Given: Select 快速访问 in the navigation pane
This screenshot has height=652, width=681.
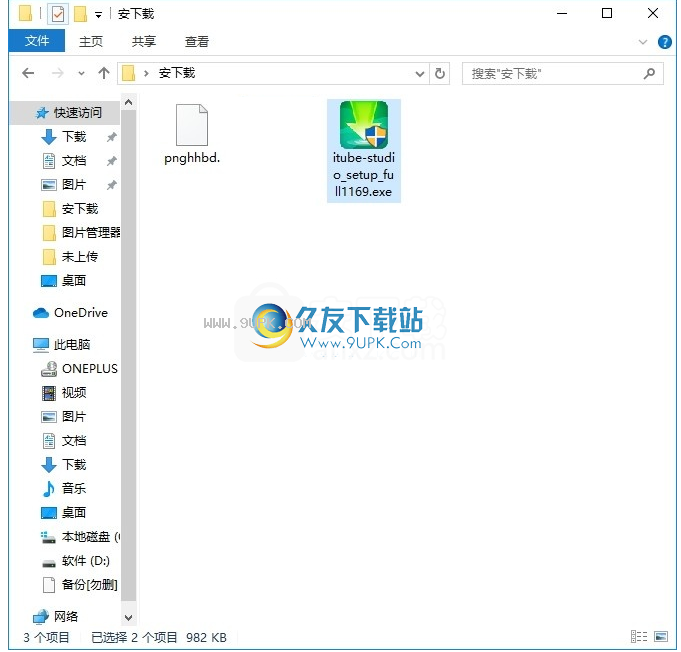Looking at the screenshot, I should pyautogui.click(x=65, y=113).
